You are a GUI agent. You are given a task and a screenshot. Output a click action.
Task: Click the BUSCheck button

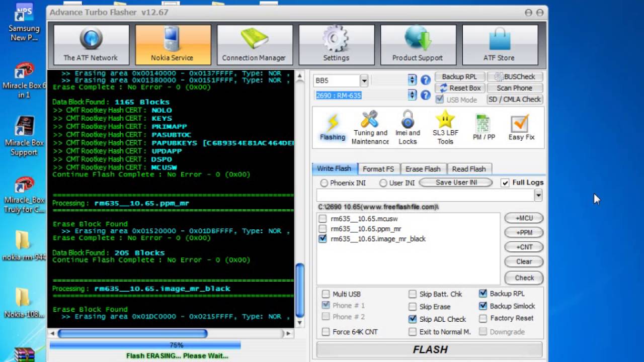[515, 77]
